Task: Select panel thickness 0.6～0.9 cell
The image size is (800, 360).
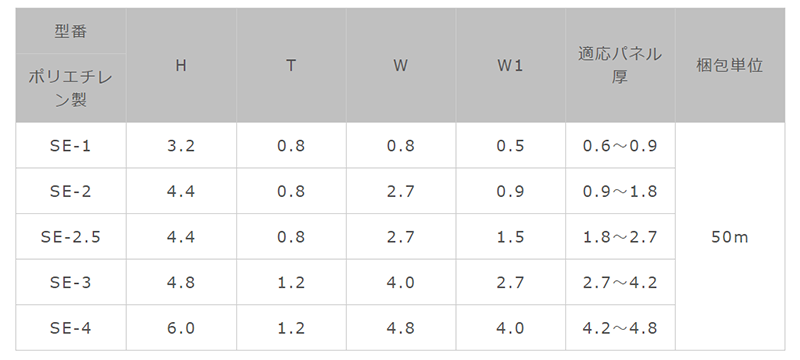Action: pyautogui.click(x=620, y=146)
